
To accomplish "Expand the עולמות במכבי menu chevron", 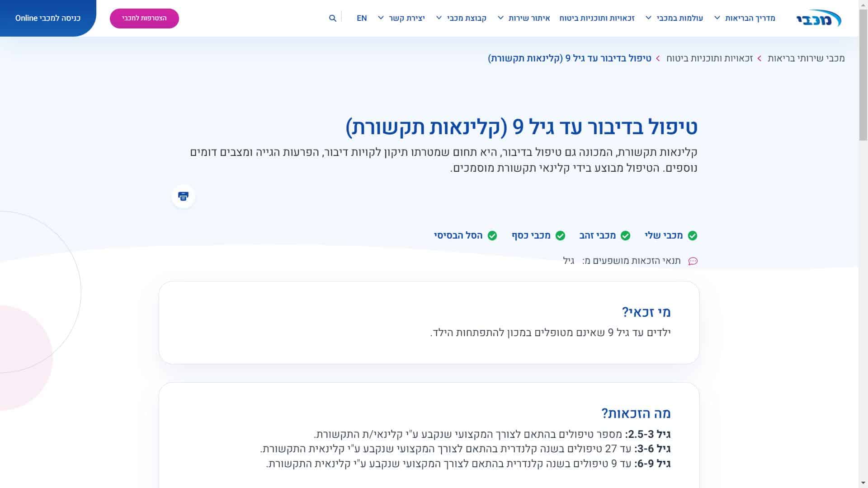I will [x=648, y=18].
